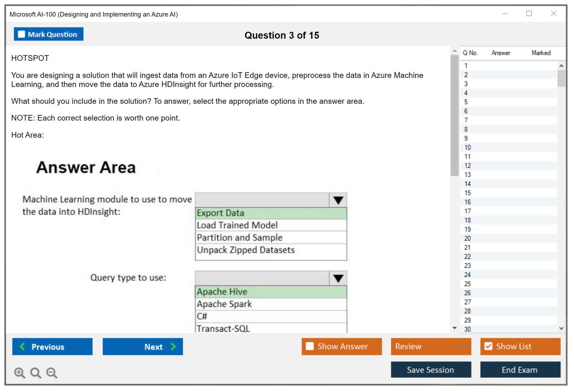Uncheck the Show List checkbox
This screenshot has width=574, height=392.
[488, 346]
